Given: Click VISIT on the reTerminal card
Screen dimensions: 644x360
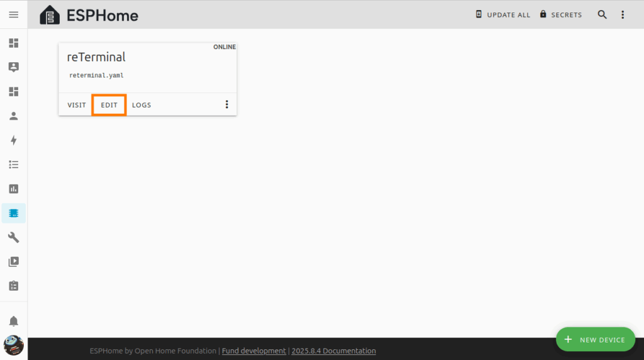Looking at the screenshot, I should [x=77, y=105].
